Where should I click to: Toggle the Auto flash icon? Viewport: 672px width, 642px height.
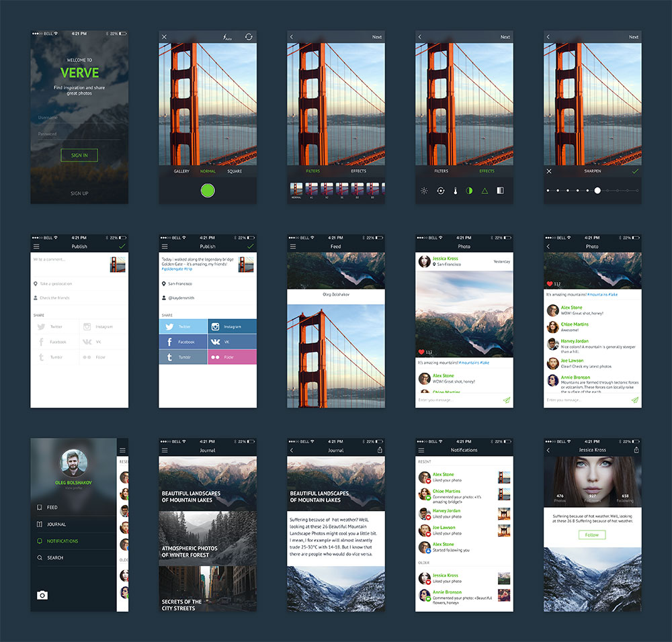tap(228, 37)
